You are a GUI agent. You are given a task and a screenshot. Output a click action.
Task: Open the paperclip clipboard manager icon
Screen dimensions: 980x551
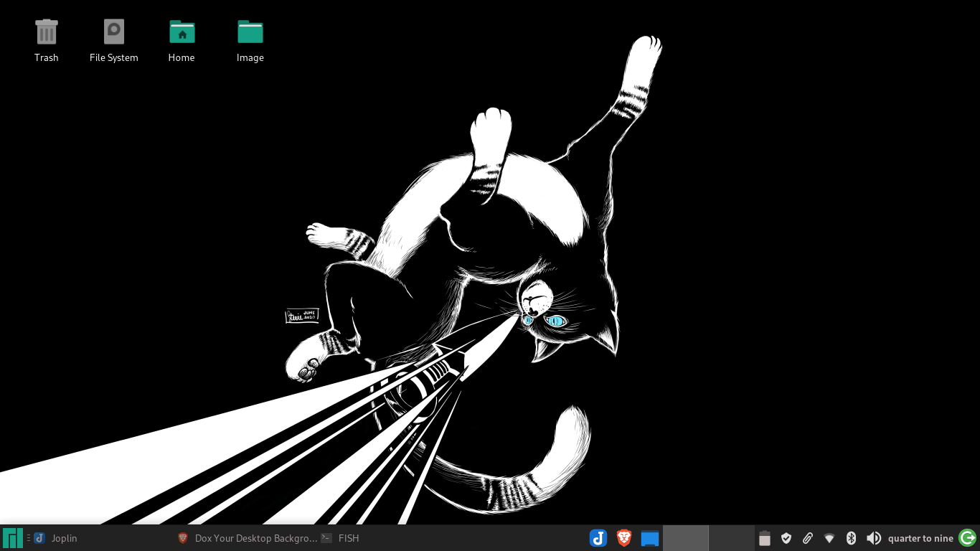click(x=808, y=538)
